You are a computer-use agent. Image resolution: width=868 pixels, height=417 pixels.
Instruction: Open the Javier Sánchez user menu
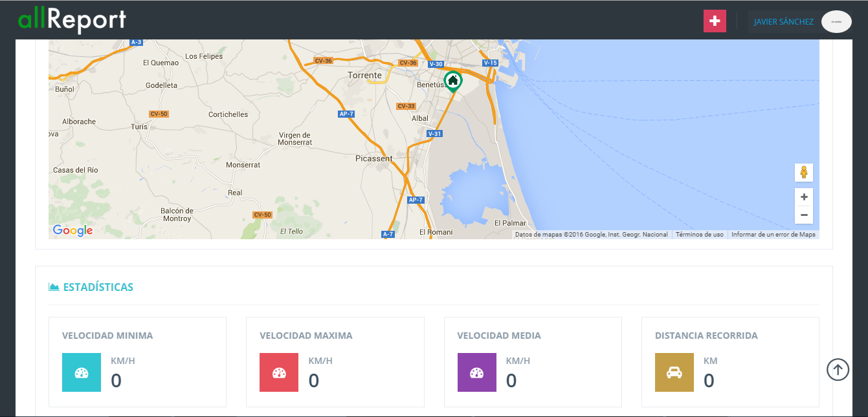tap(783, 22)
